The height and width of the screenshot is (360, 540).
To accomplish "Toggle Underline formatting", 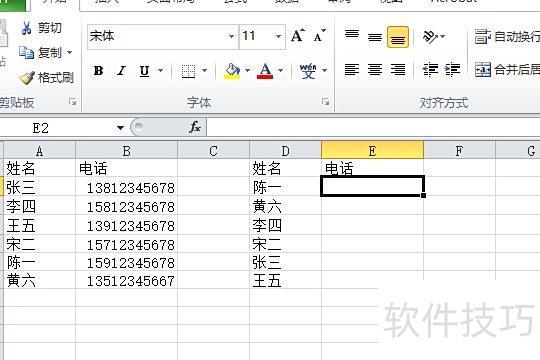I will coord(144,71).
